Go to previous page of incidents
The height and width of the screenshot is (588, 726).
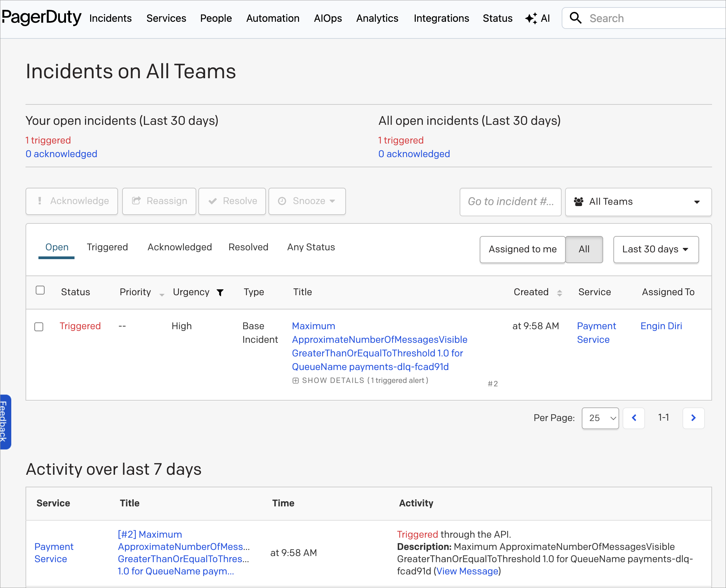(x=634, y=418)
